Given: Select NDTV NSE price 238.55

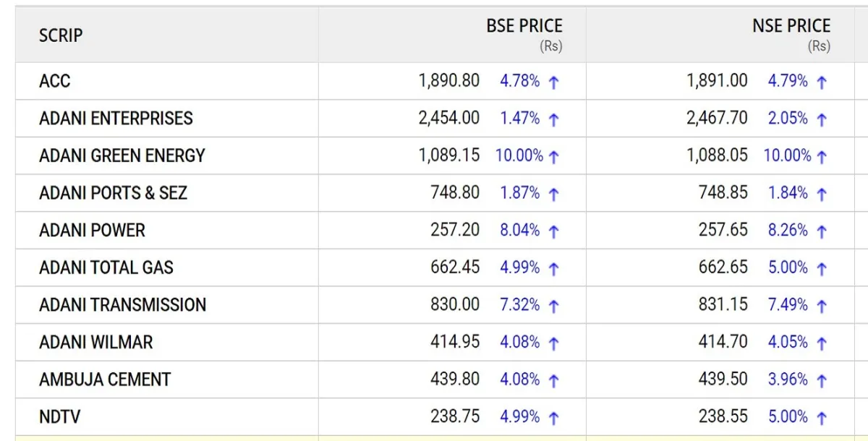Looking at the screenshot, I should click(x=723, y=417).
